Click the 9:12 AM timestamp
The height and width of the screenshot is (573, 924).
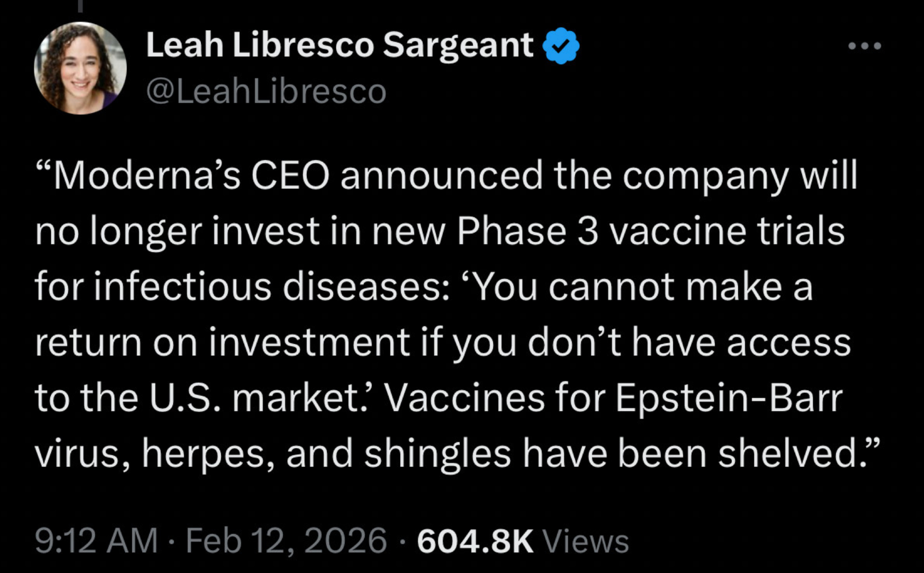[96, 540]
